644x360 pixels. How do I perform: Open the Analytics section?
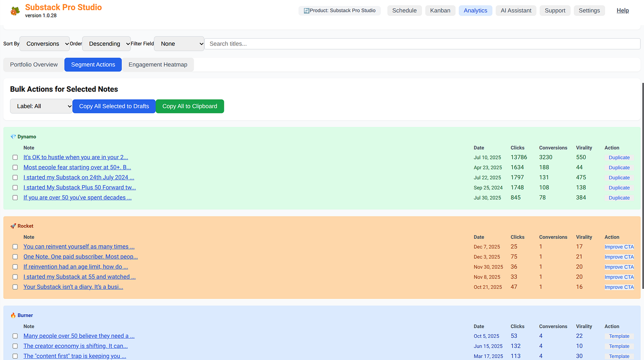pos(475,11)
